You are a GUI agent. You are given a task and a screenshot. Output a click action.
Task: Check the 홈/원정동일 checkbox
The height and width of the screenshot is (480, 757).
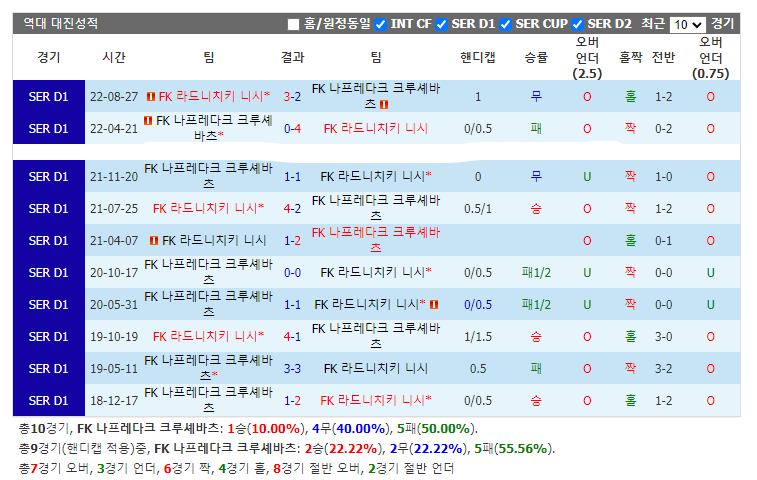[x=293, y=25]
